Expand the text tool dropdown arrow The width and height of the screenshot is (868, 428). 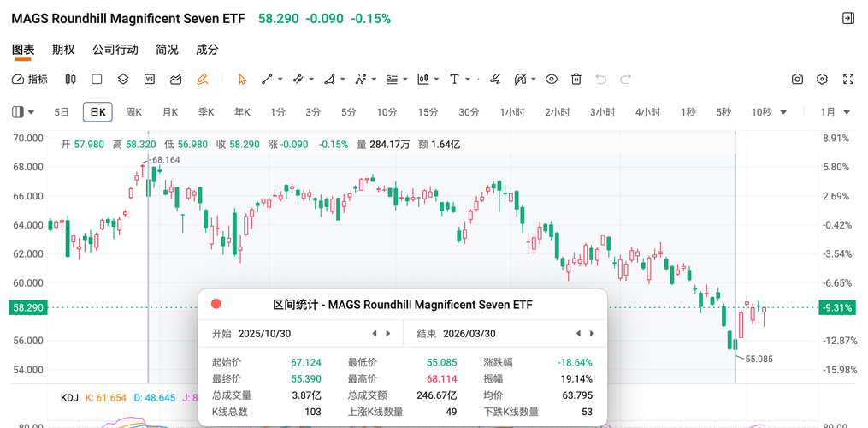pos(469,79)
